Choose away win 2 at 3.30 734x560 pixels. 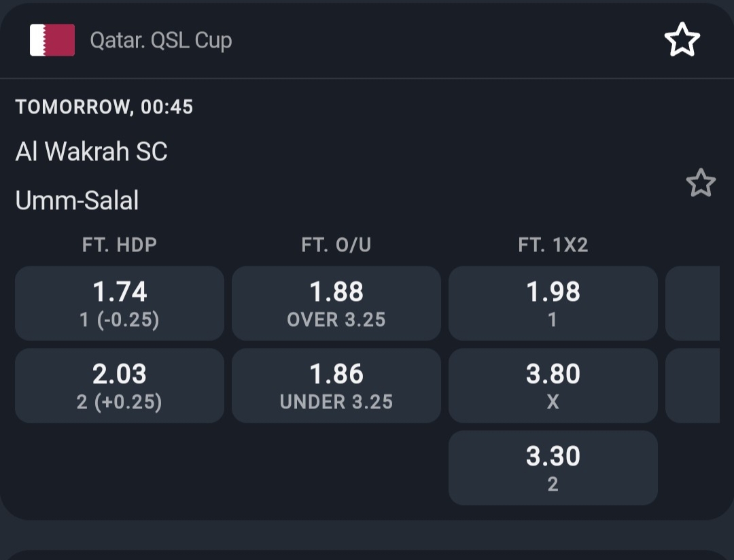pos(553,468)
